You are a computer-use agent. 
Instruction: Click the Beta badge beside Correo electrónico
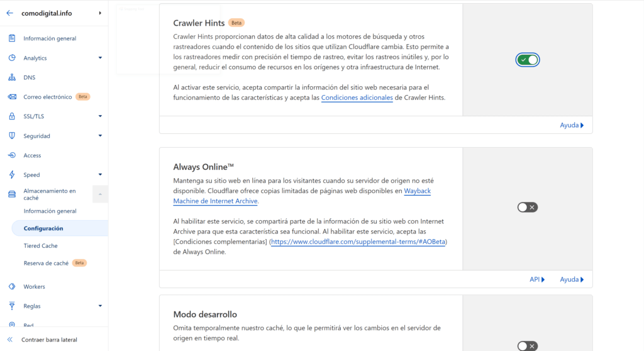pos(83,97)
